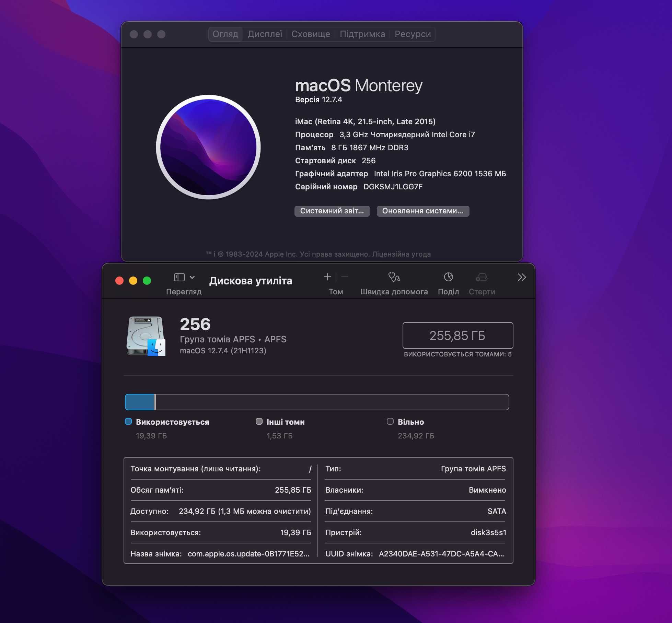
Task: Click the Тип Група томів APFS value
Action: 473,469
